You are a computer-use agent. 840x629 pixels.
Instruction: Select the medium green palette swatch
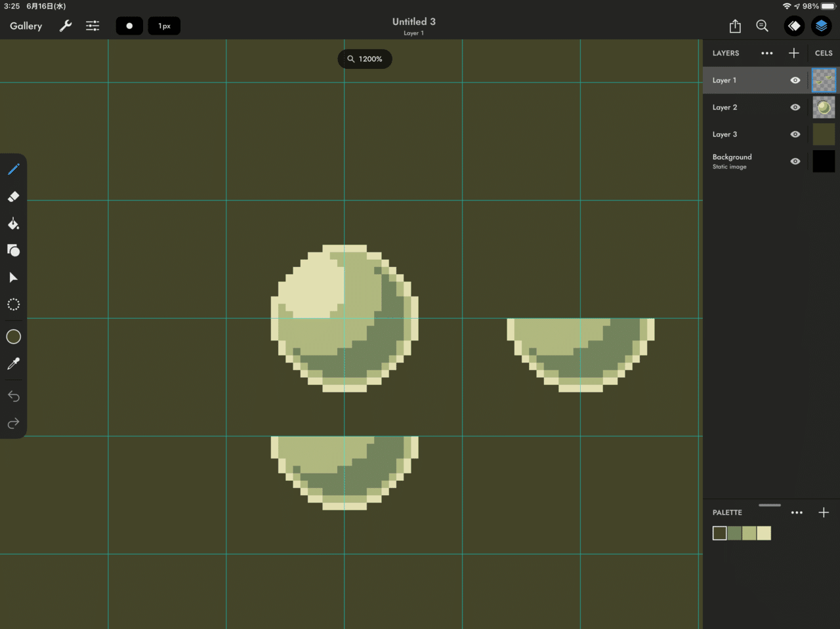(734, 533)
